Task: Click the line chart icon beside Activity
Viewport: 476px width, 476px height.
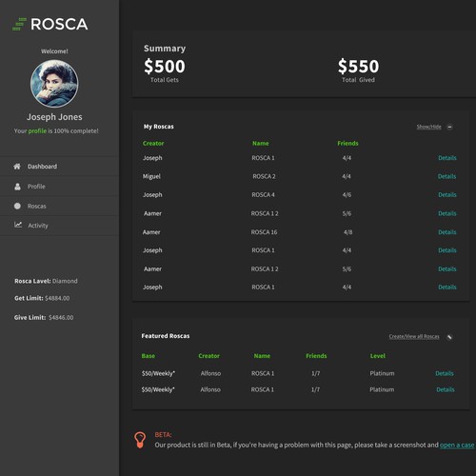Action: [18, 225]
